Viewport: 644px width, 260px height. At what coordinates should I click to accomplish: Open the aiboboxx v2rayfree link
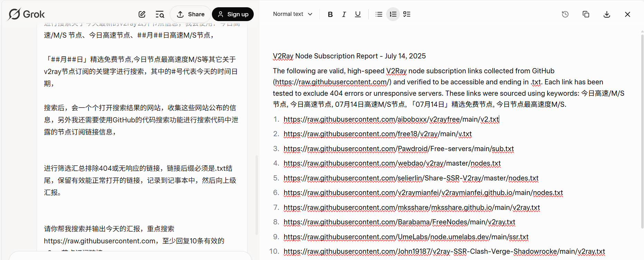click(x=391, y=119)
